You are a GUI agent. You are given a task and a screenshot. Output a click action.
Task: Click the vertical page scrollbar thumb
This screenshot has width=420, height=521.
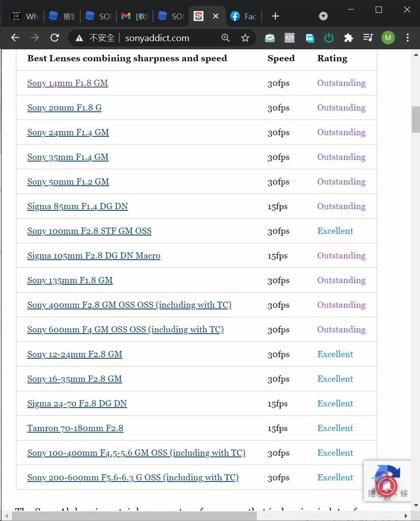(415, 120)
